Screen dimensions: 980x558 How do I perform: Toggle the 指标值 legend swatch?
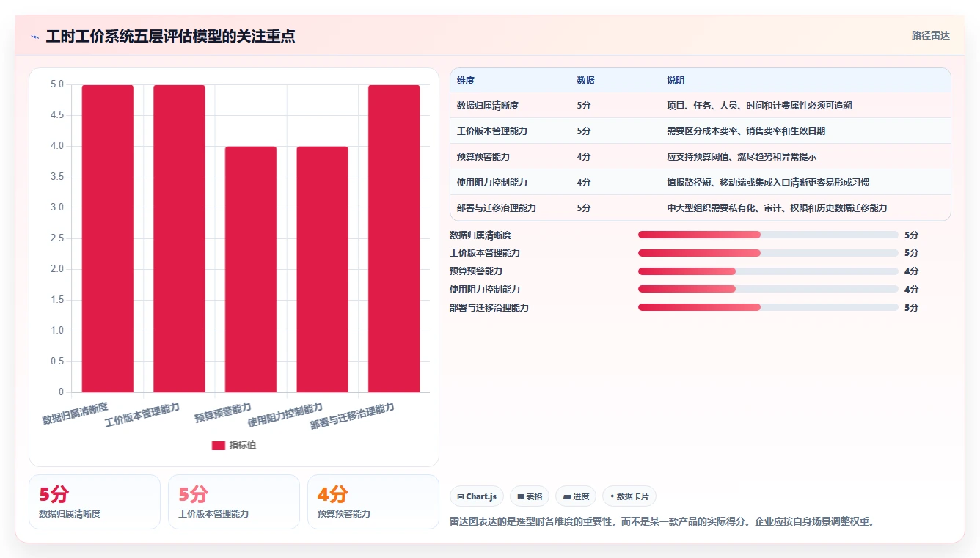218,445
